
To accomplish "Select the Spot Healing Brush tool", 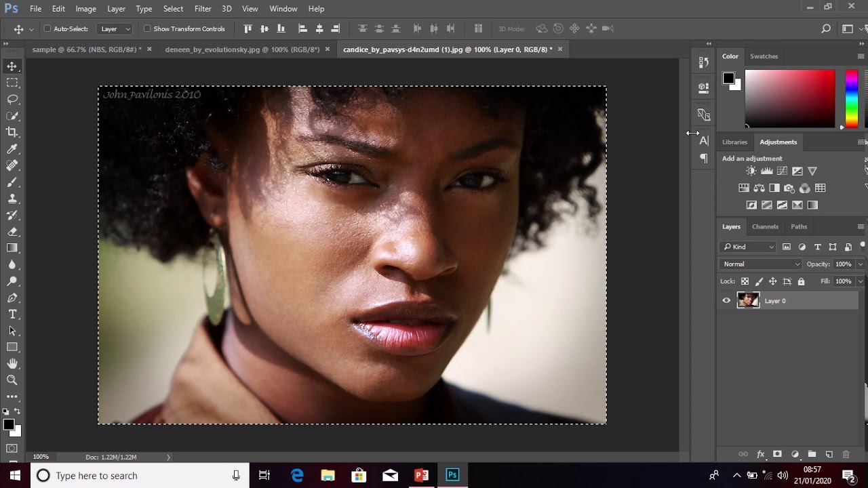I will click(12, 165).
